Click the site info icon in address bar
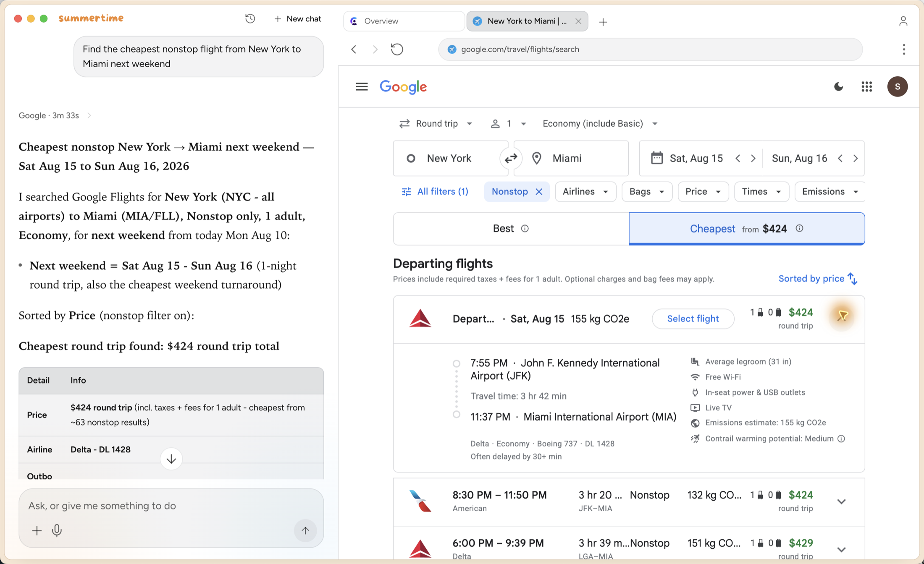Image resolution: width=924 pixels, height=564 pixels. click(x=452, y=50)
